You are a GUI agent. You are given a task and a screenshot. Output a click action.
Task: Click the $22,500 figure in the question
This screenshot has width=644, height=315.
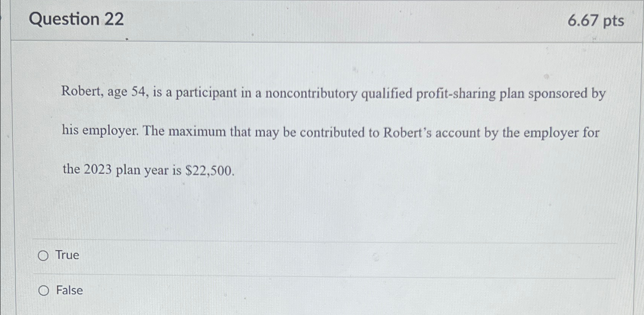tap(209, 171)
